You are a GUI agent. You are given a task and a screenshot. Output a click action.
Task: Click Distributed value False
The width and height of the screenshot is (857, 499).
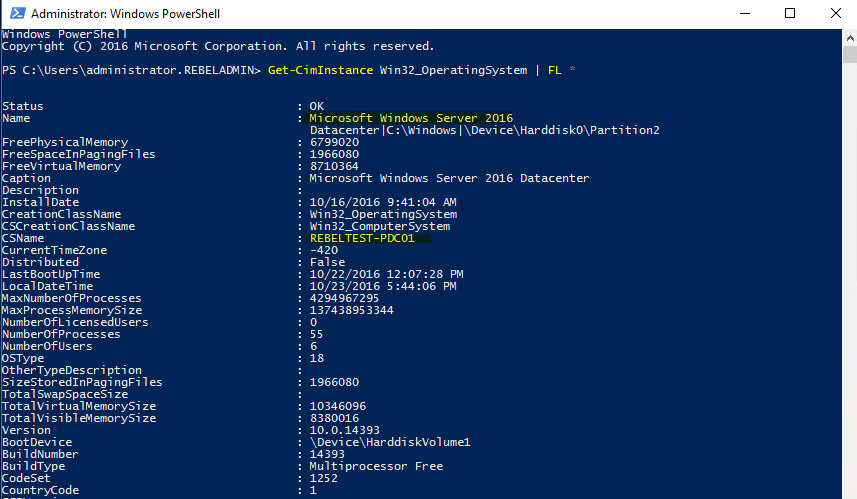[x=327, y=262]
